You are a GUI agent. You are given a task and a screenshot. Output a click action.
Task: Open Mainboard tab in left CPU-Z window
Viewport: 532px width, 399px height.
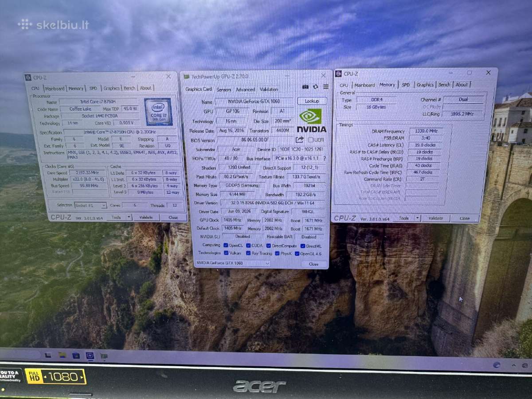(55, 89)
